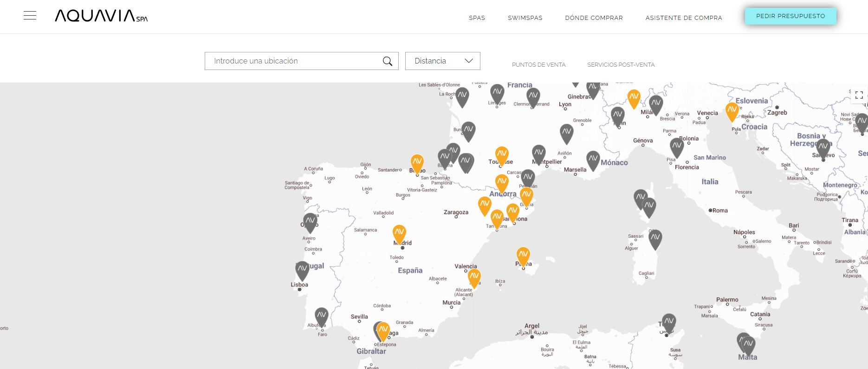The image size is (868, 369).
Task: Click the Murcia map label
Action: point(451,302)
